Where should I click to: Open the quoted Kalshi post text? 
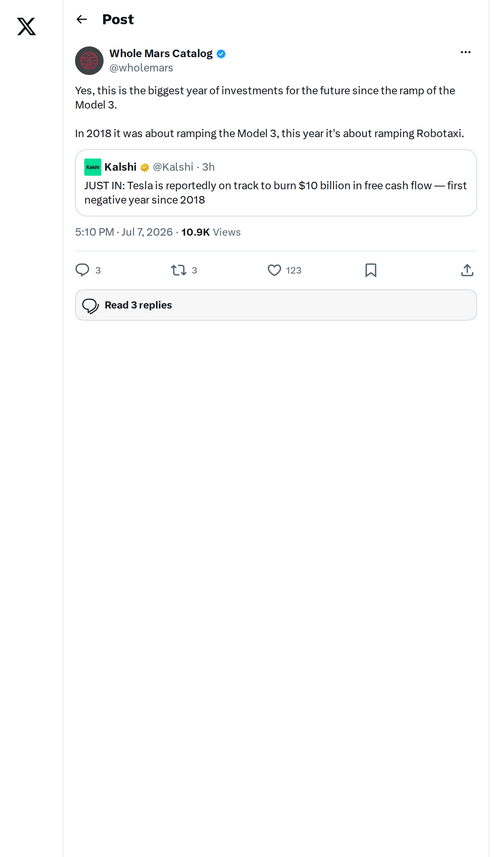(275, 192)
